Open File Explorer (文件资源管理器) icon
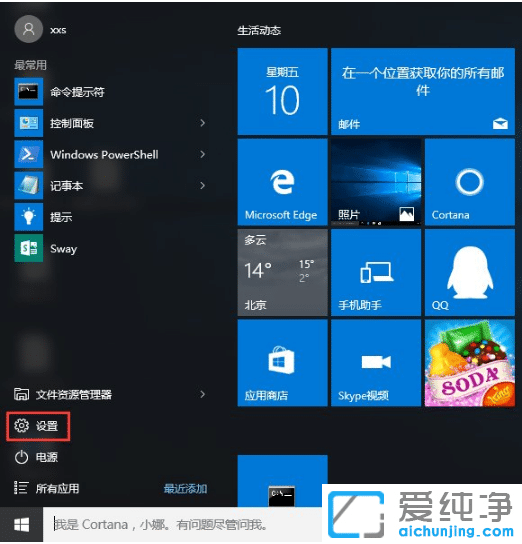522x544 pixels. (x=22, y=394)
